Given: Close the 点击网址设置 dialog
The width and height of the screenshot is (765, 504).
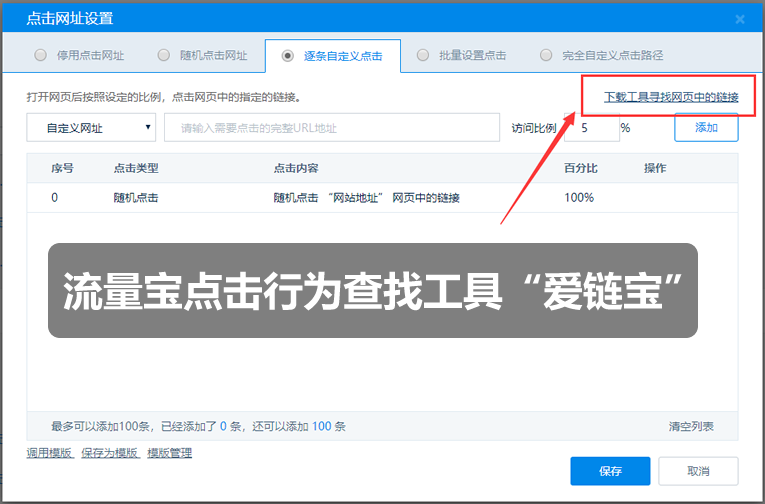Looking at the screenshot, I should tap(740, 19).
